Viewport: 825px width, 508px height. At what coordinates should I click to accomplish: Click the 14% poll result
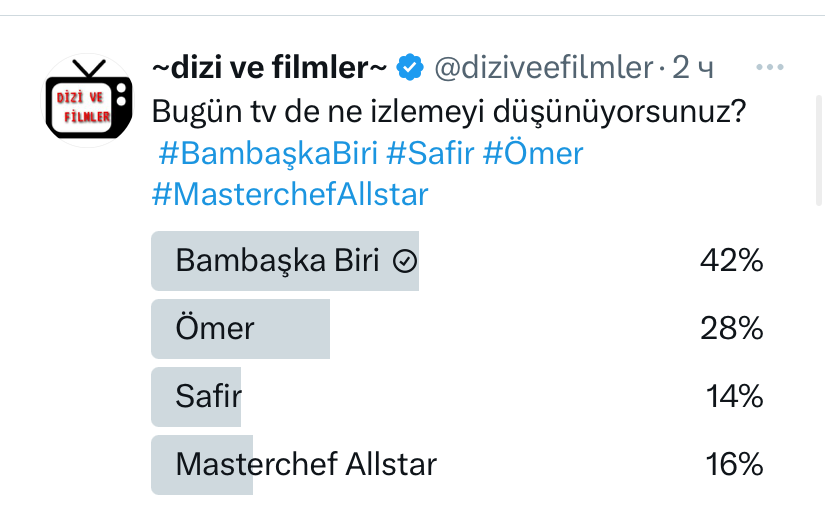(734, 397)
